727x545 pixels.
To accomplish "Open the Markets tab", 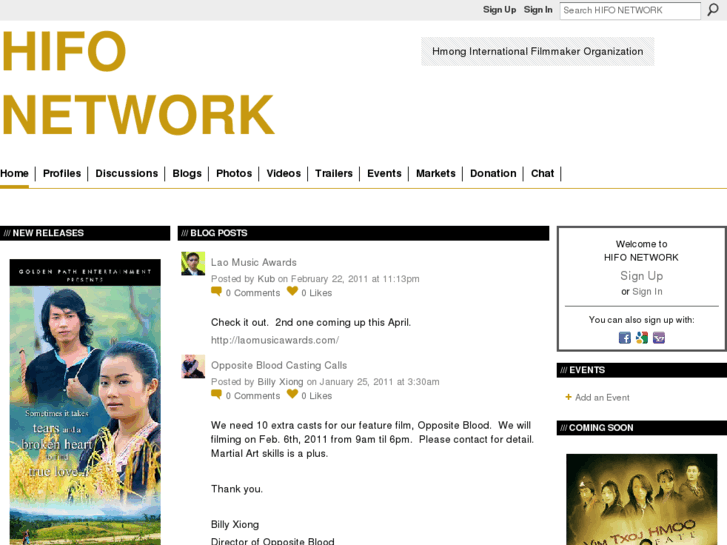I will pos(436,173).
